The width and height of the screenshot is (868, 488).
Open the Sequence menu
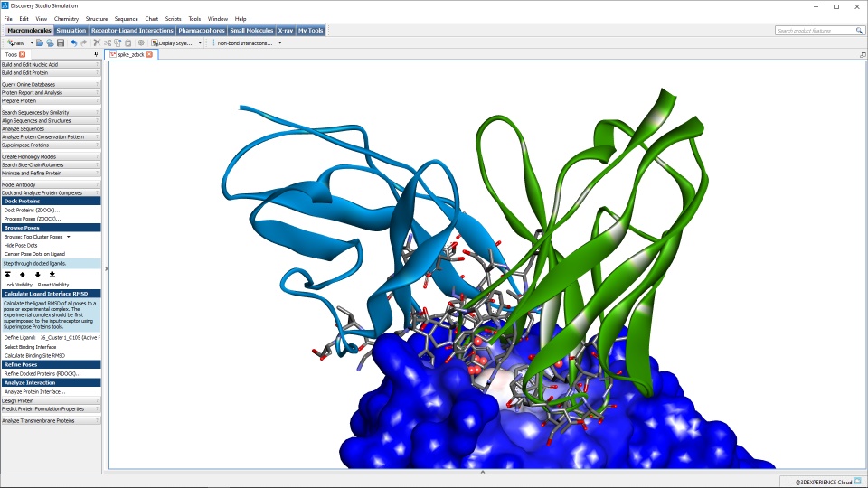point(127,19)
